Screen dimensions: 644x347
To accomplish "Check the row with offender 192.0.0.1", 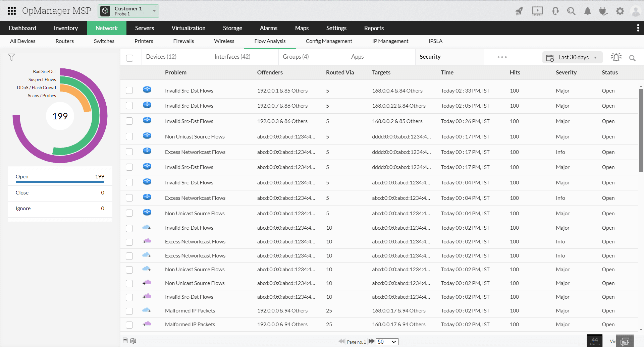I will (x=129, y=91).
